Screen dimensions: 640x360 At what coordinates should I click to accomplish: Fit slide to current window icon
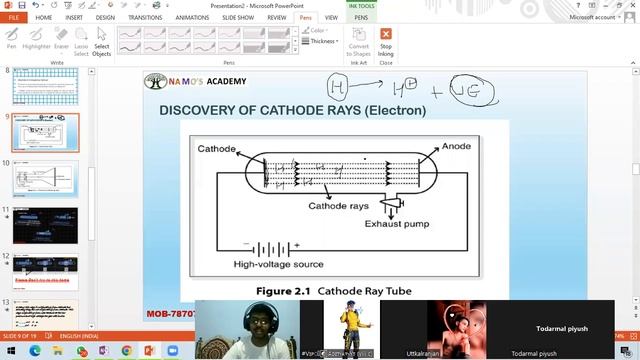click(x=633, y=336)
